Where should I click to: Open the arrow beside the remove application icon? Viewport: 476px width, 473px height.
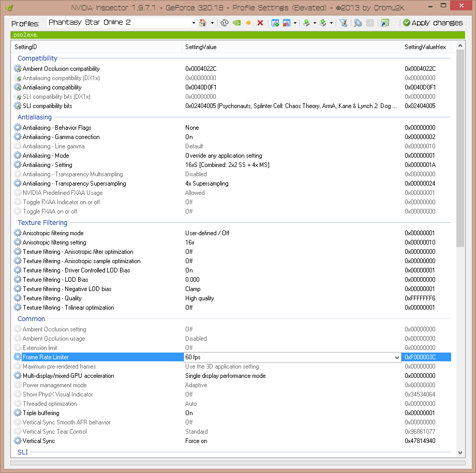[x=295, y=23]
